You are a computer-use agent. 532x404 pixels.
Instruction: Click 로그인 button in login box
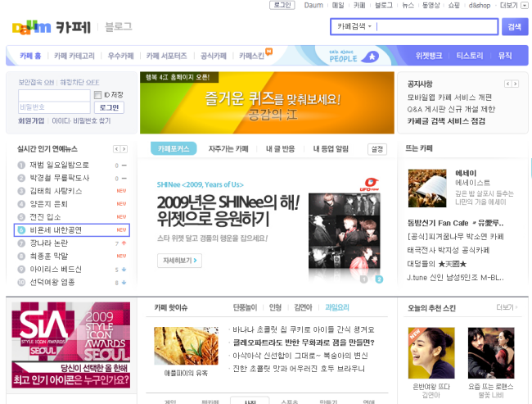tap(109, 107)
